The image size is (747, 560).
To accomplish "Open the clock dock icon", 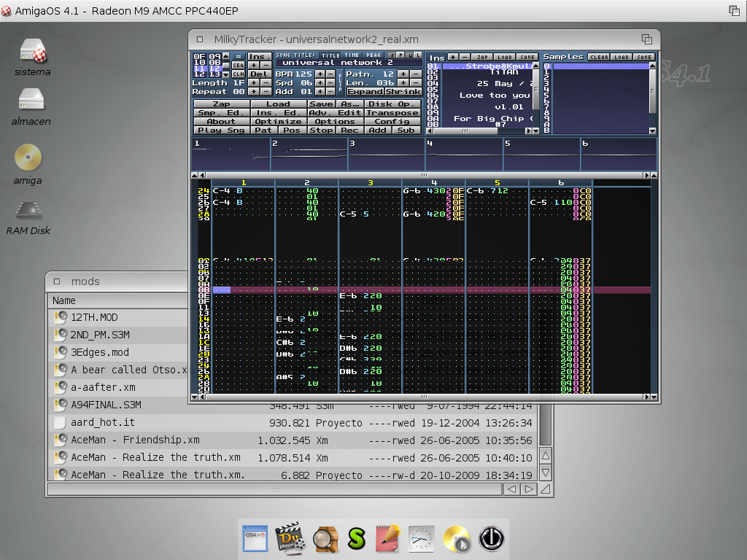I will 421,539.
